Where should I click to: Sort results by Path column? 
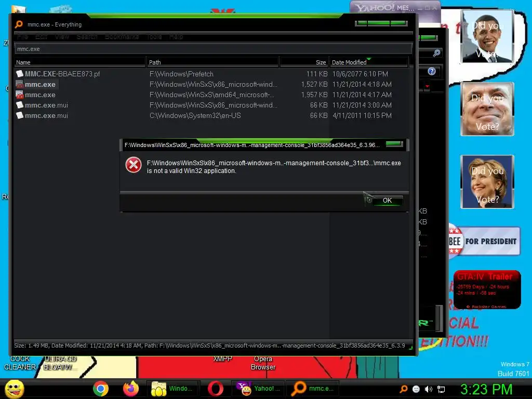point(213,62)
